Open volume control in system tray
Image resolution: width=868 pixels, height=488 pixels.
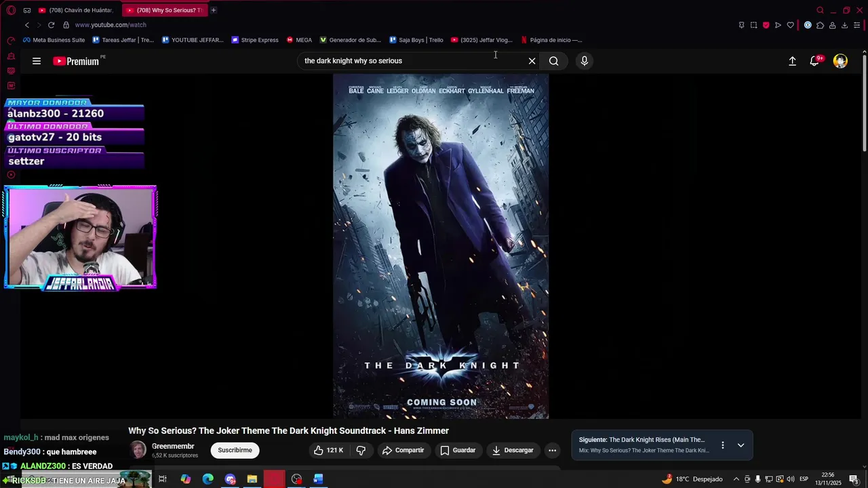click(x=791, y=479)
